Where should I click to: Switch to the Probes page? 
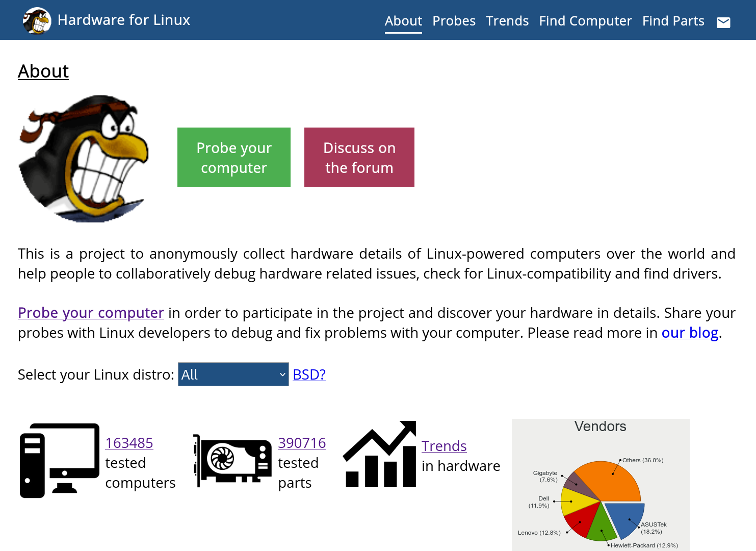click(454, 21)
